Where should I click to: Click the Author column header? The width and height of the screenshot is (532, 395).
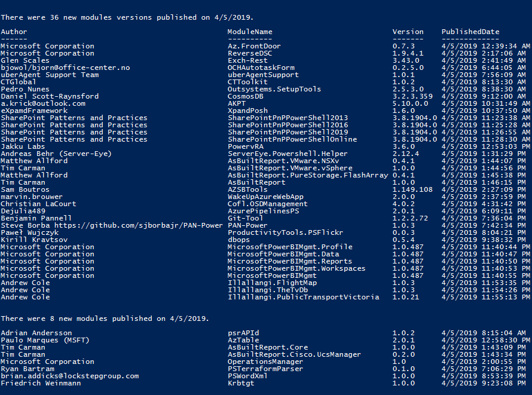coord(14,32)
